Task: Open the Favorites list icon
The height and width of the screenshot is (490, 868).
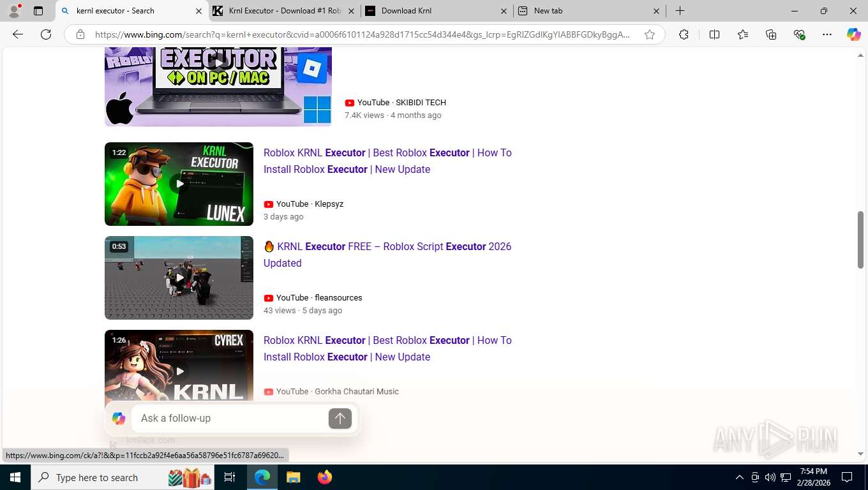Action: click(x=743, y=34)
